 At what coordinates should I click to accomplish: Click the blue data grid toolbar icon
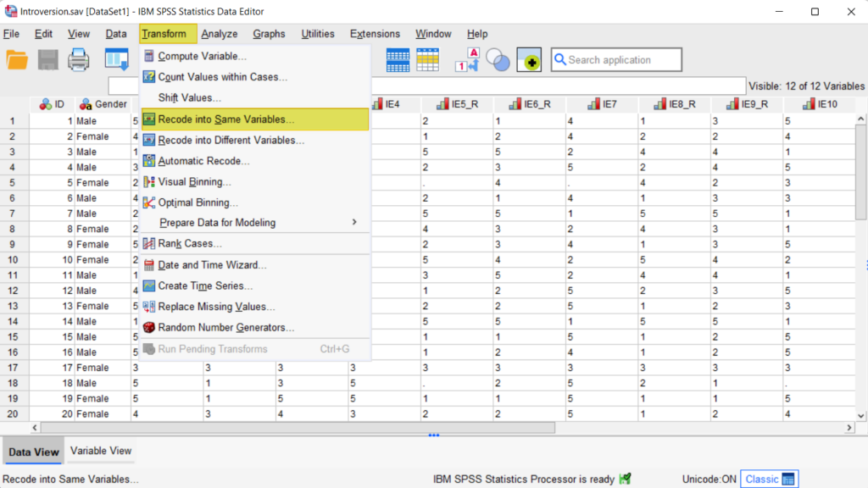coord(398,60)
